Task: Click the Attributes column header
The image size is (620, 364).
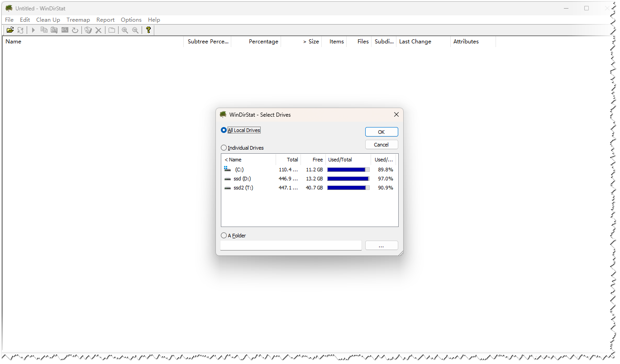Action: tap(473, 42)
